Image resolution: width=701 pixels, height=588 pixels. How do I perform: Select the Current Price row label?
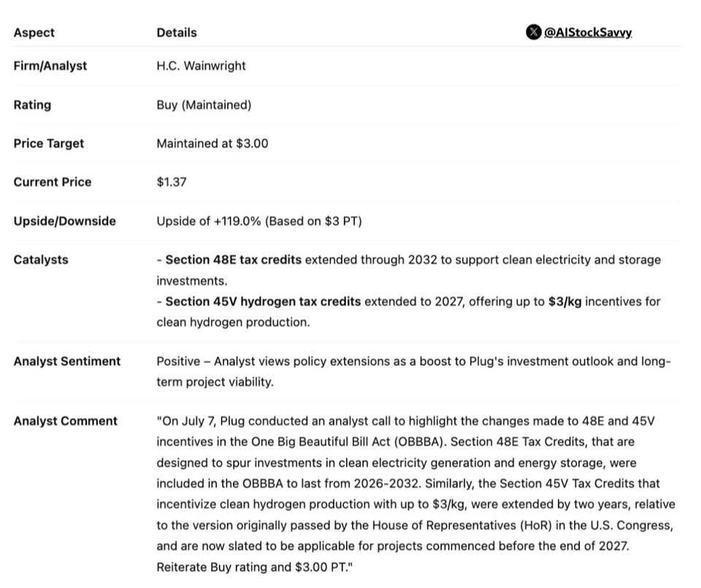52,183
